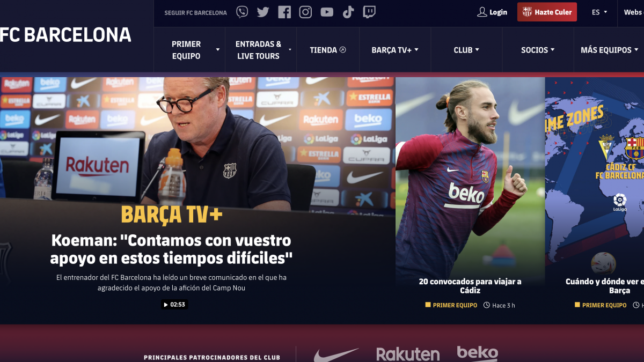Viewport: 644px width, 362px height.
Task: Click the Hazte Culer button
Action: pyautogui.click(x=547, y=12)
